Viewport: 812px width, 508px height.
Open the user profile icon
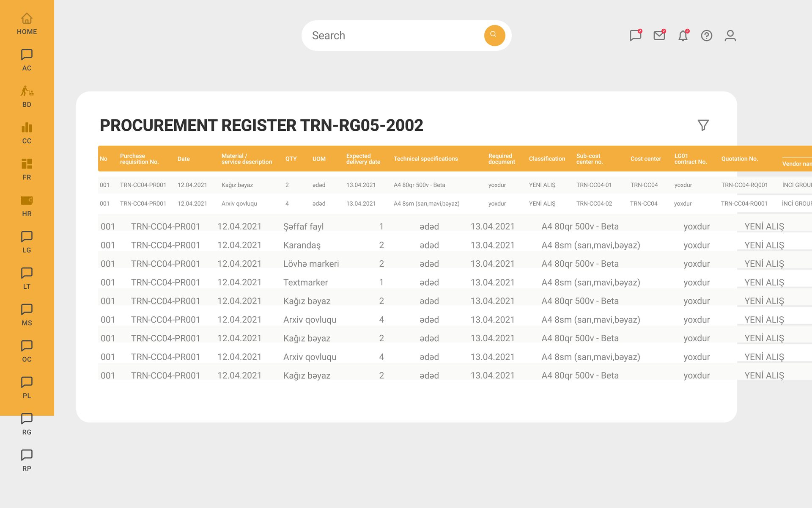(730, 36)
